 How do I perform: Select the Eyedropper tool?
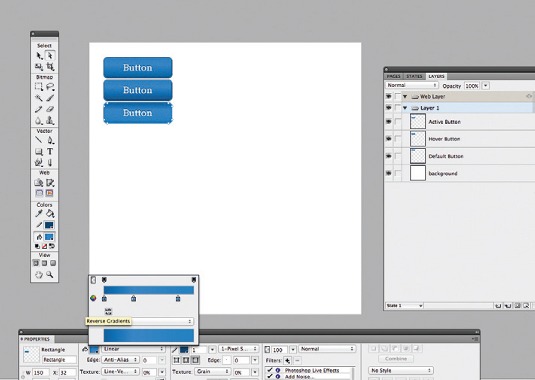click(39, 214)
